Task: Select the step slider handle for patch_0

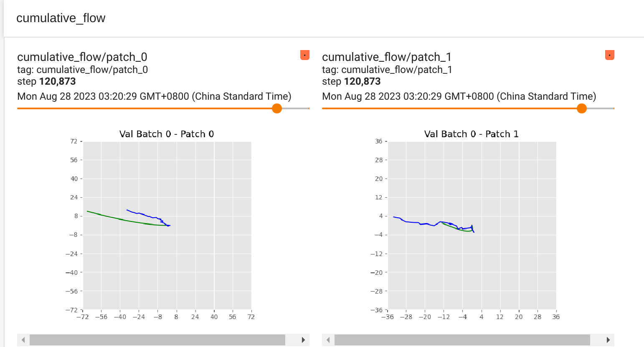Action: 276,108
